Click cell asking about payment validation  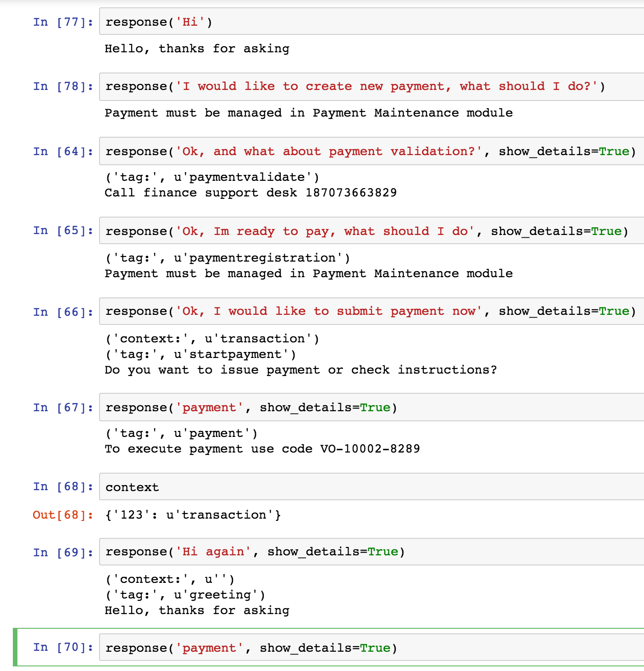372,151
